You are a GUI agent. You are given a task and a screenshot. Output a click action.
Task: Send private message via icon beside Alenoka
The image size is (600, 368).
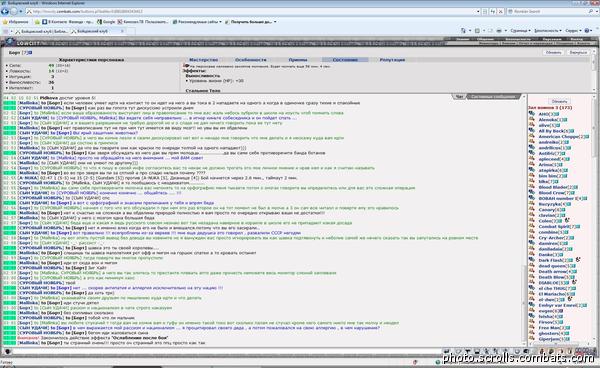pos(532,120)
